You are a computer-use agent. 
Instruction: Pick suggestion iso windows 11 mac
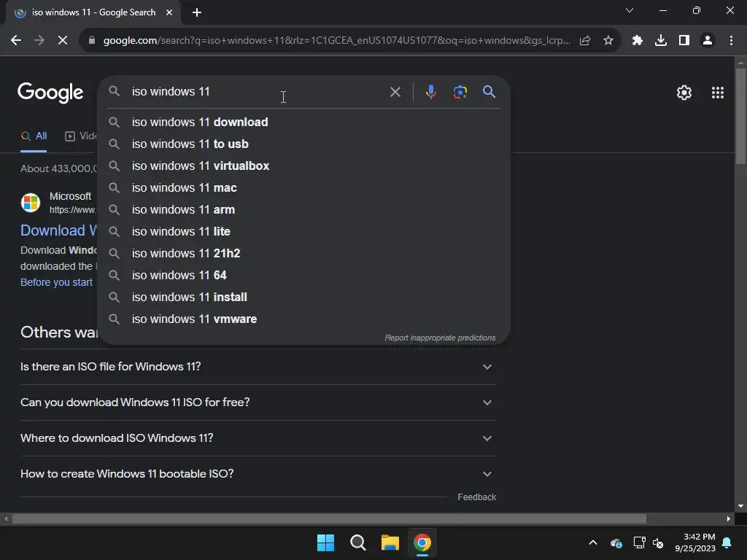pos(303,188)
